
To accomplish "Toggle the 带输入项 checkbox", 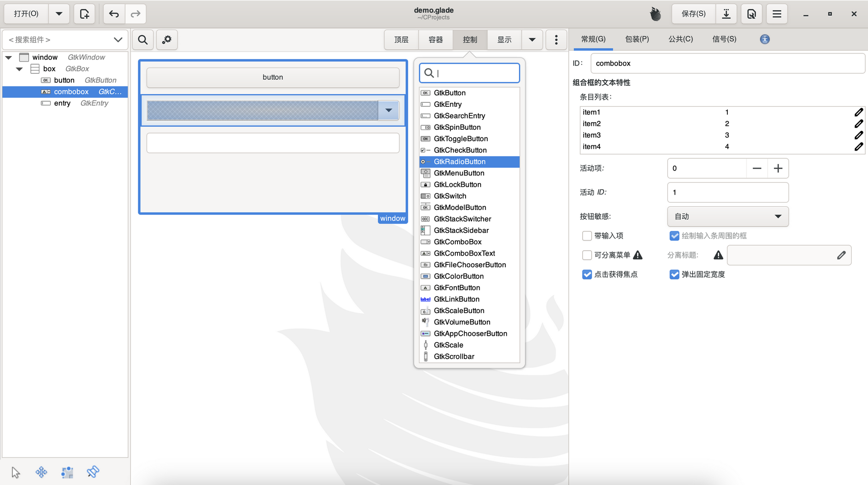I will 587,236.
